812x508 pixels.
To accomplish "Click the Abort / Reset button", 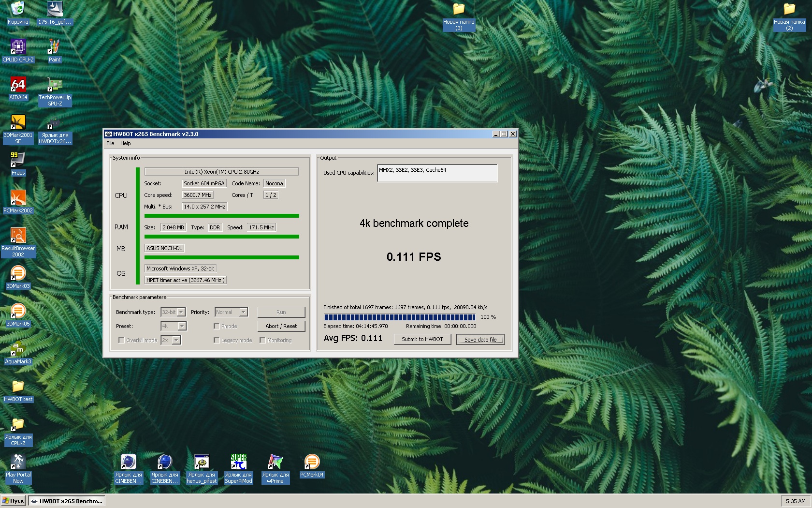I will tap(281, 326).
